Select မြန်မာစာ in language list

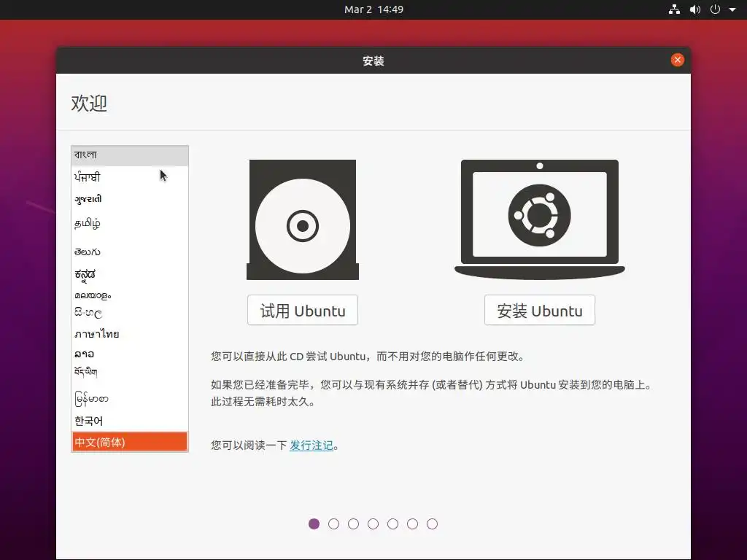tap(130, 398)
